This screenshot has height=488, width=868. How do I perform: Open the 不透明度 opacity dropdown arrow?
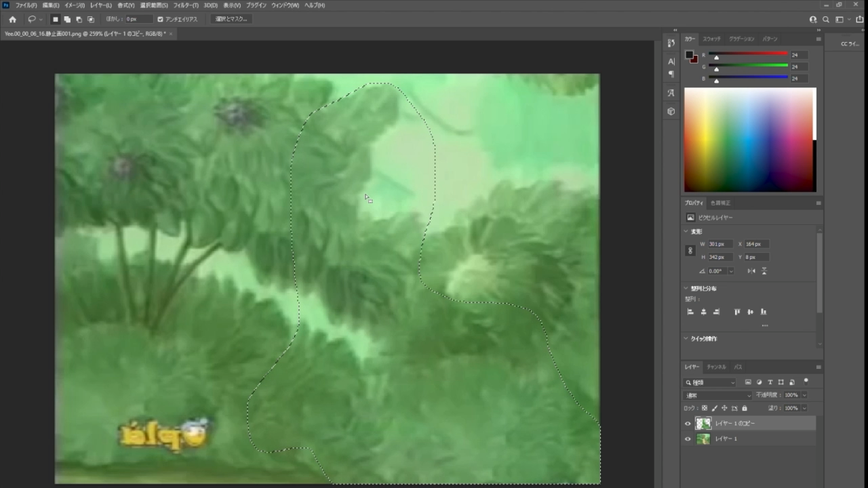pos(804,395)
